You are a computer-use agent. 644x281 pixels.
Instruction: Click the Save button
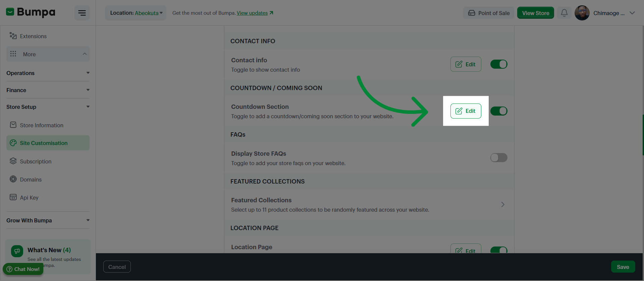click(623, 267)
